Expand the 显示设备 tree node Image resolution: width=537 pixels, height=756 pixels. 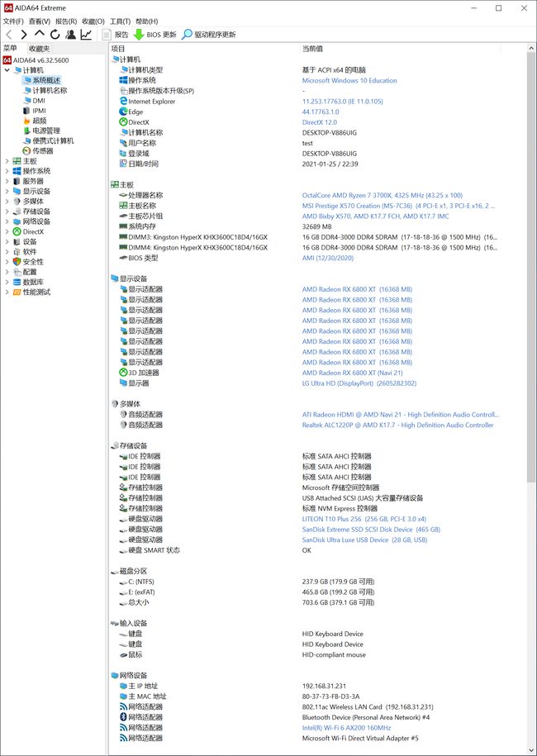[x=7, y=192]
